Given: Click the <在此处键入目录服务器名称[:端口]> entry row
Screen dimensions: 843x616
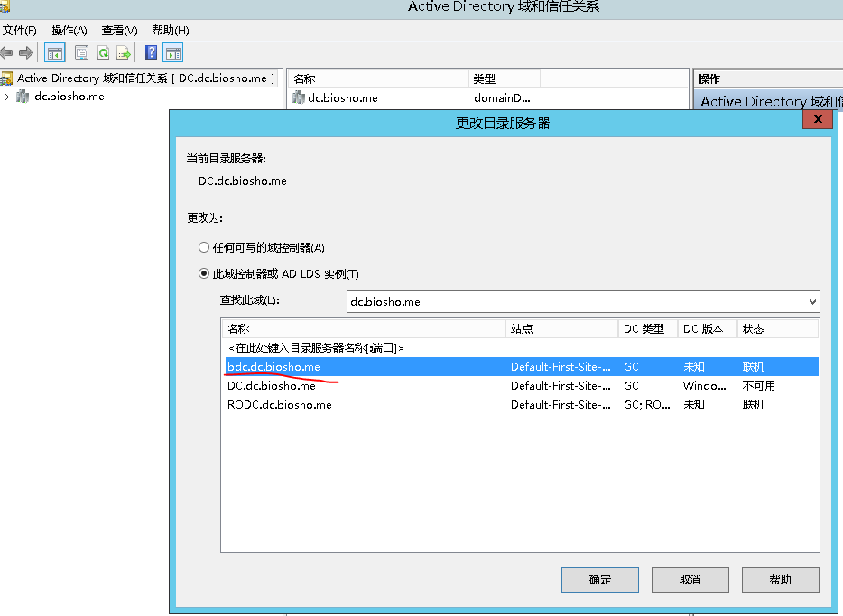Looking at the screenshot, I should (521, 348).
